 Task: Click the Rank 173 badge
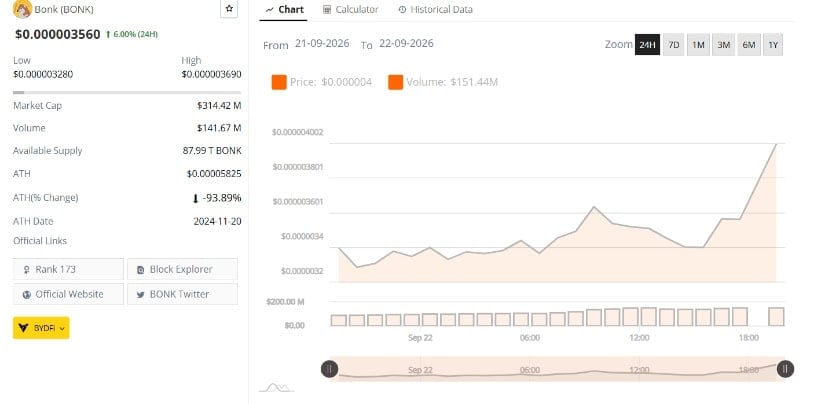[x=68, y=269]
